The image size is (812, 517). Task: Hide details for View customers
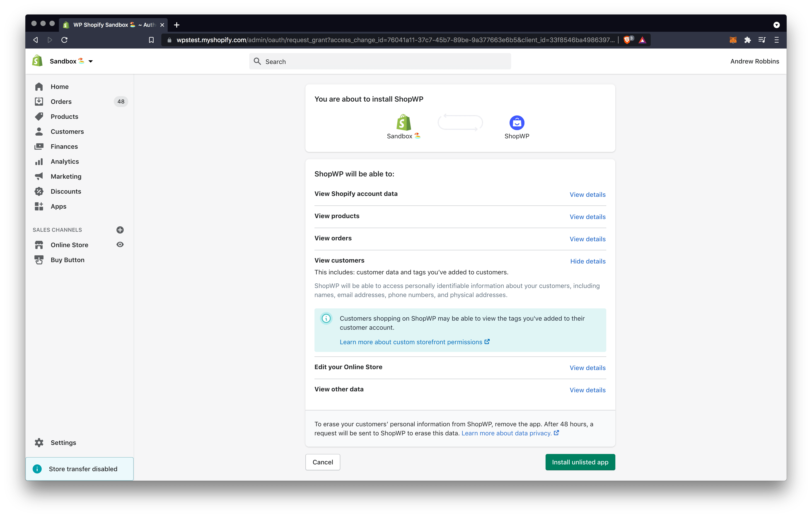pyautogui.click(x=588, y=261)
